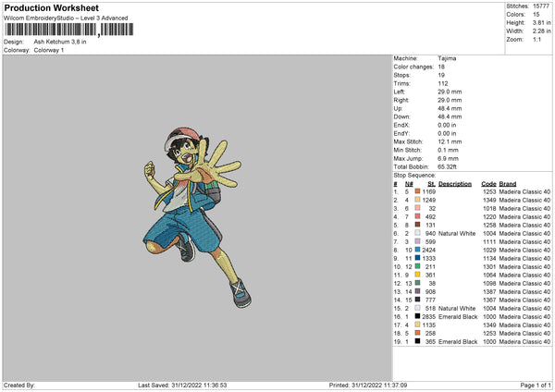
Task: Click the Total Bobbin value '65.32ft'
Action: tap(447, 166)
